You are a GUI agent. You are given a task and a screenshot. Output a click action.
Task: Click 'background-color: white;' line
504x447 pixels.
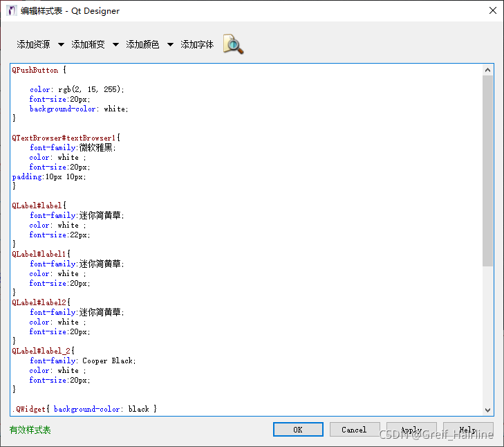pos(79,109)
